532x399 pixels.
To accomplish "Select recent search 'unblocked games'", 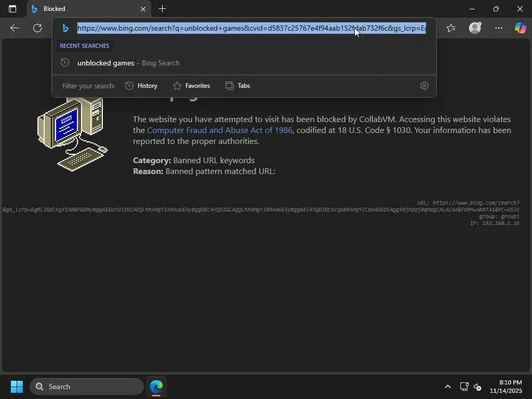I will click(x=244, y=63).
